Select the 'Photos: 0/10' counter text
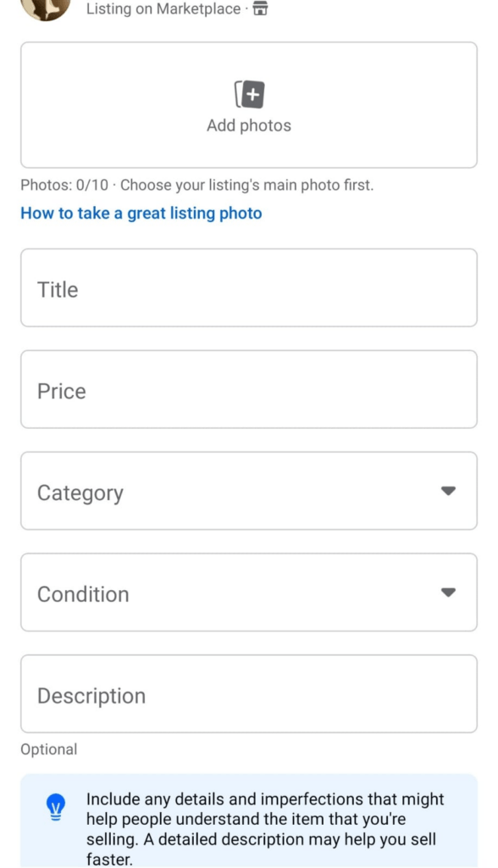Screen dimensions: 498x868 click(x=64, y=185)
